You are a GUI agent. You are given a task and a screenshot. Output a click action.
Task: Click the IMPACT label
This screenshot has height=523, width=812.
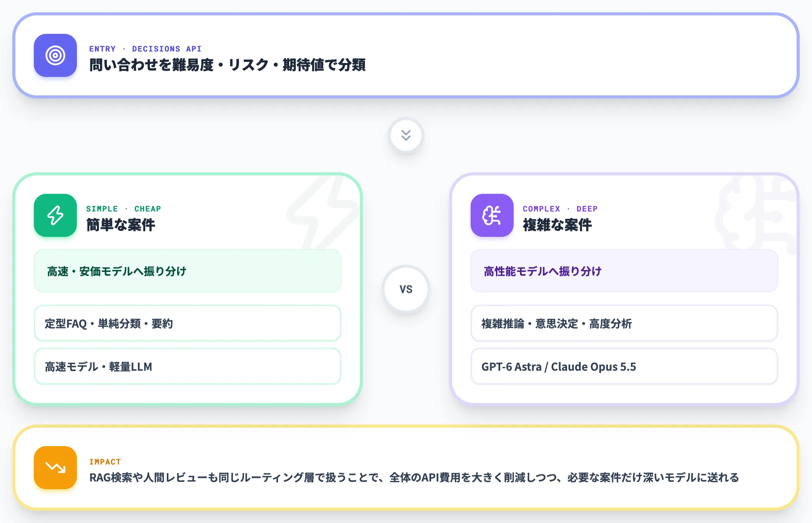[105, 462]
